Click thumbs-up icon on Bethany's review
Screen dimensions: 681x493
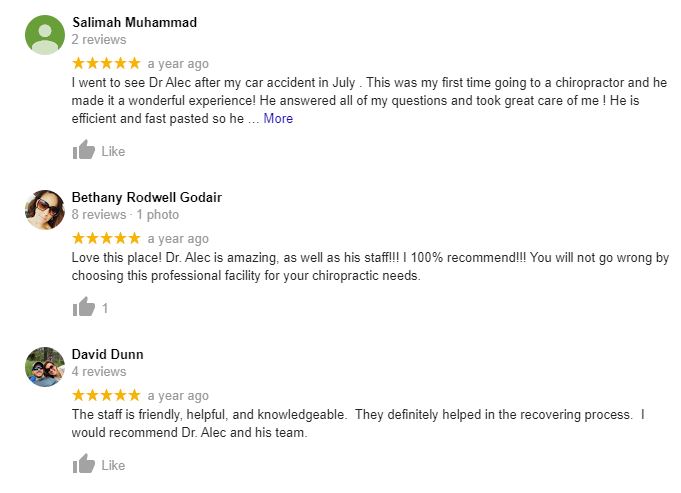tap(83, 307)
